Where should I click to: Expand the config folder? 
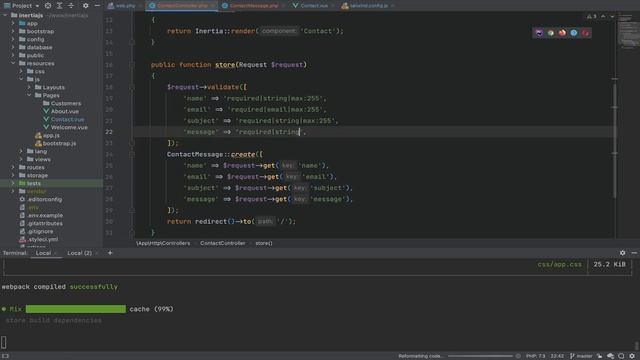click(13, 40)
